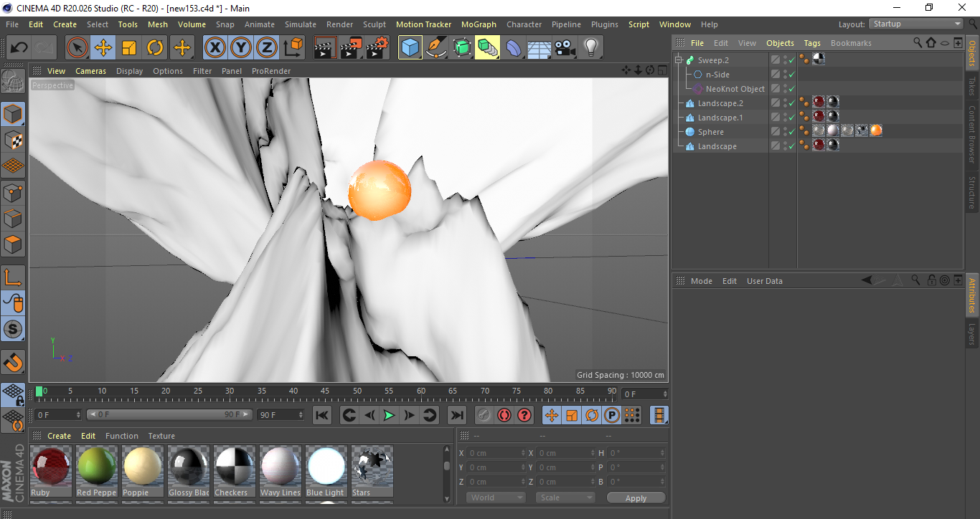Select the Sphere object

[x=711, y=132]
